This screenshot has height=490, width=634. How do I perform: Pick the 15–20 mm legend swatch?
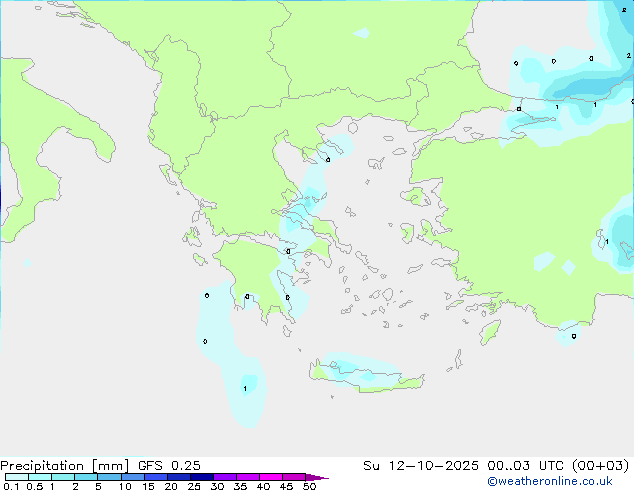point(156,477)
